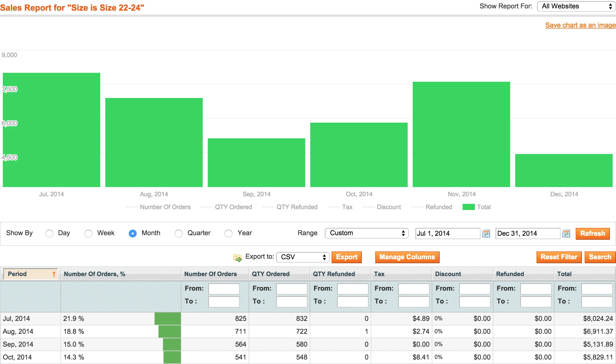Click the Jul 2014 bar in the chart

[x=51, y=129]
